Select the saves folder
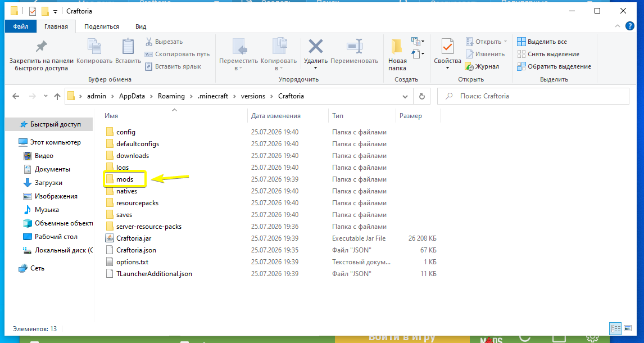 (x=119, y=214)
